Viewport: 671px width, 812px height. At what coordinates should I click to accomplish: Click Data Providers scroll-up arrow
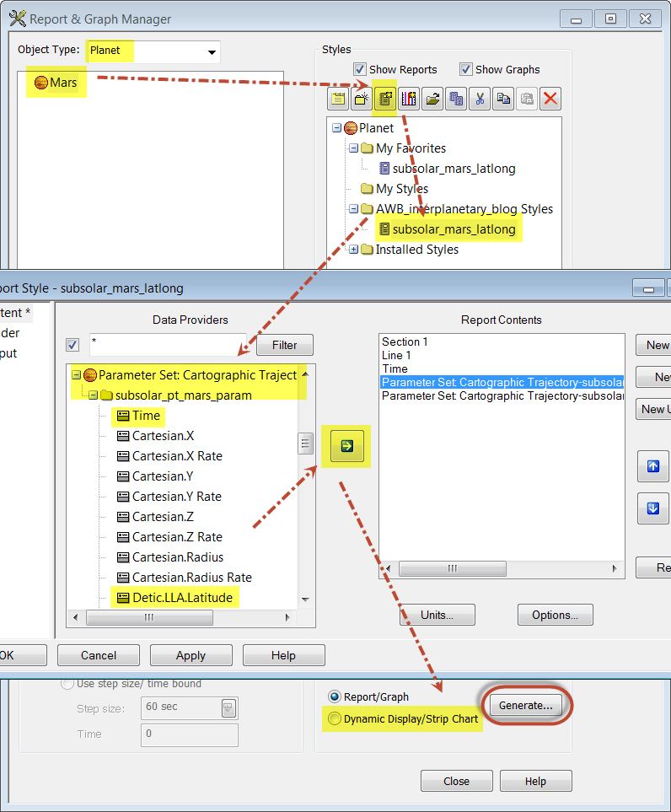(305, 374)
